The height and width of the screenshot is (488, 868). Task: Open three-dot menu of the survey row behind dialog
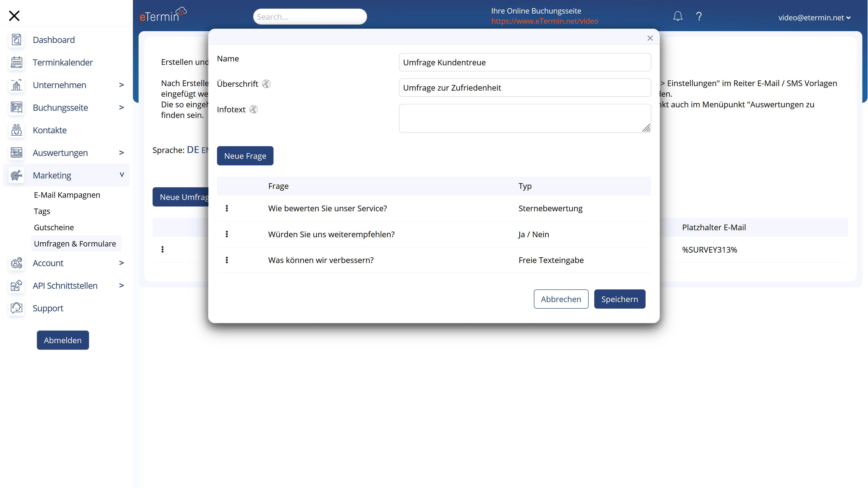click(163, 249)
